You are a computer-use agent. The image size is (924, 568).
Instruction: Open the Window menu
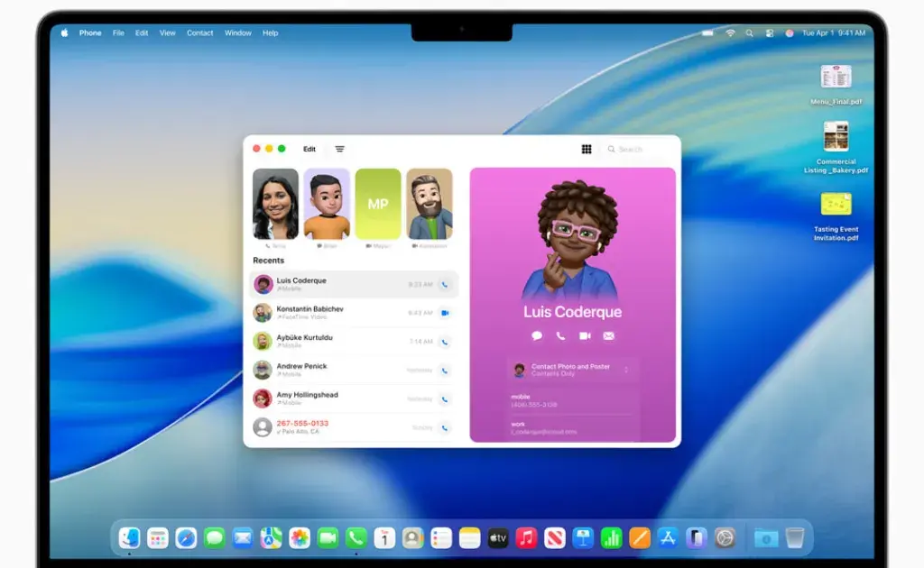237,32
